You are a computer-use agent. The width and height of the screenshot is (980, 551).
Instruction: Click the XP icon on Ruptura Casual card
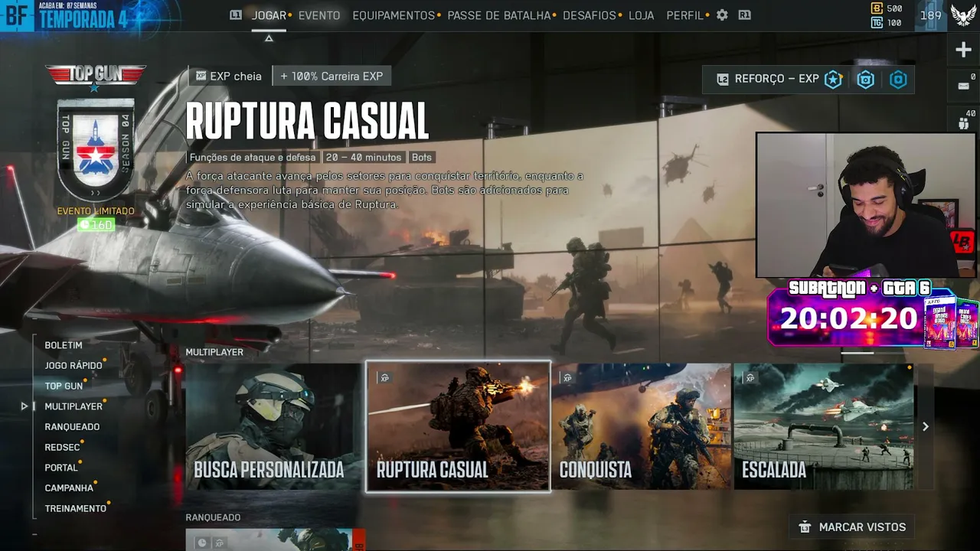(x=384, y=378)
